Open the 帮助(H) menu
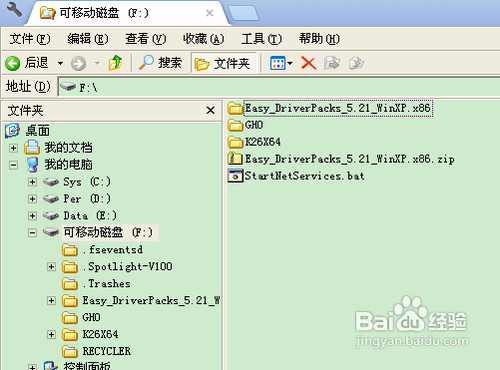The image size is (500, 370). tap(319, 39)
